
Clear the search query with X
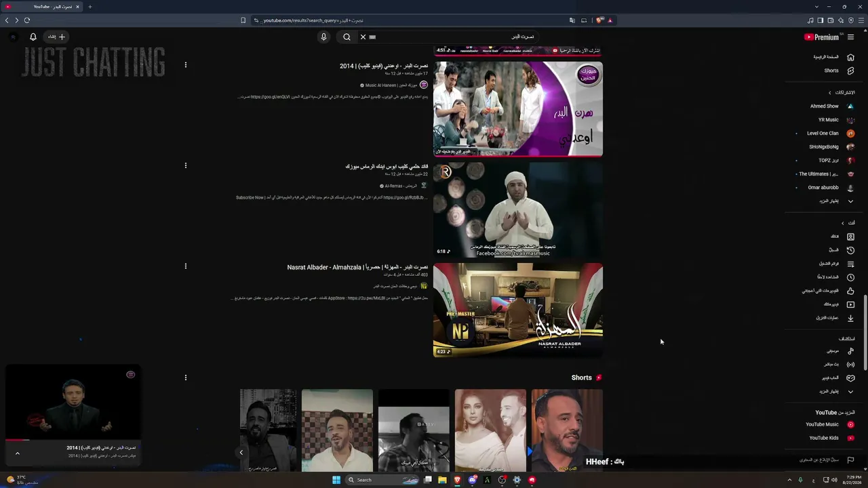(x=363, y=37)
